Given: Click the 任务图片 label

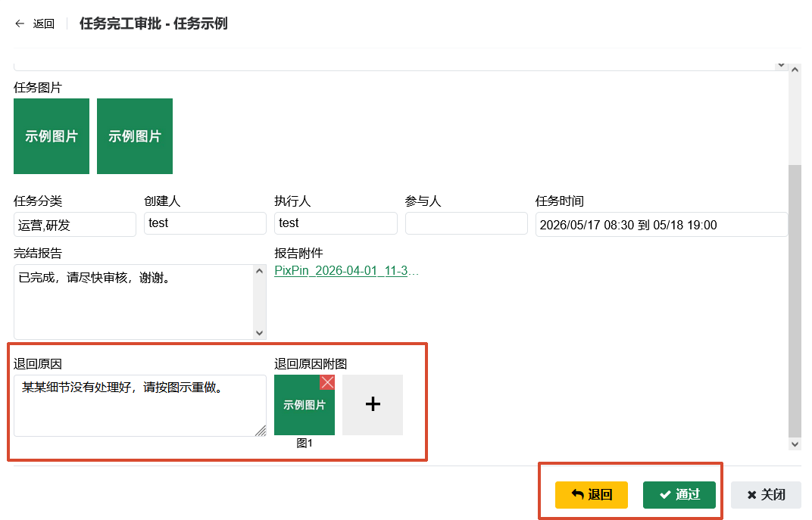Looking at the screenshot, I should click(38, 88).
